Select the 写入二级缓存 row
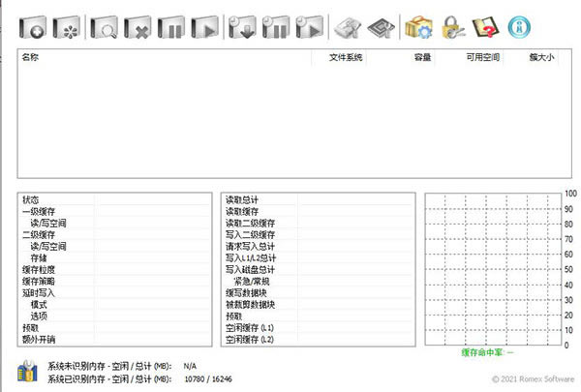 click(x=318, y=234)
